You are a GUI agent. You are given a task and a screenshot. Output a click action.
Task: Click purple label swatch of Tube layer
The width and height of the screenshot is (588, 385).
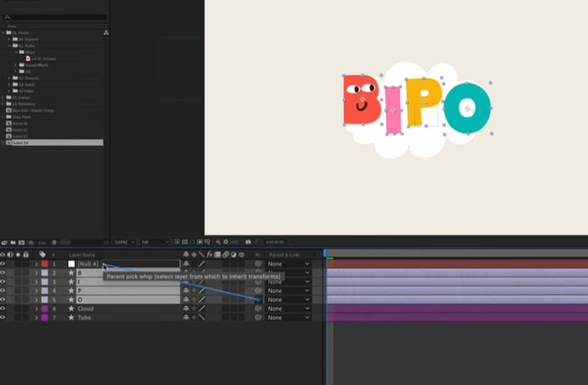(45, 317)
